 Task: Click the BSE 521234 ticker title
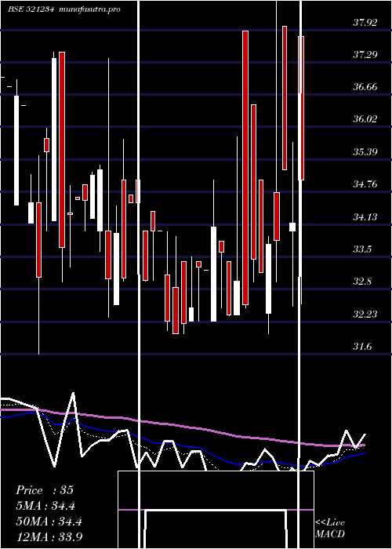tap(31, 9)
